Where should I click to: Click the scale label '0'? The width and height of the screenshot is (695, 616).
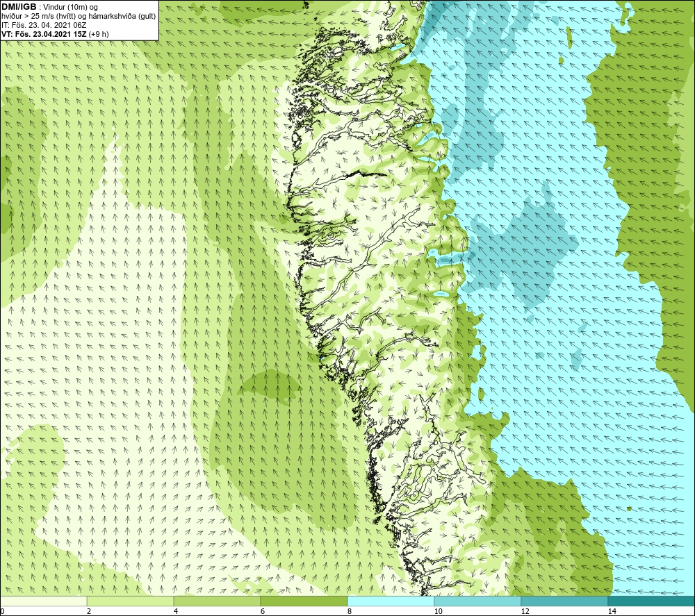pyautogui.click(x=2, y=612)
